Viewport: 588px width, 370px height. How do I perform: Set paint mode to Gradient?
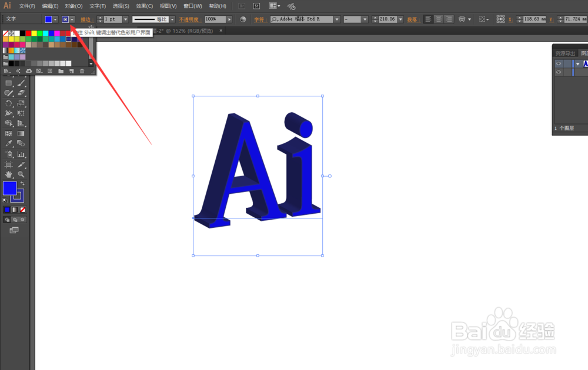[x=15, y=210]
